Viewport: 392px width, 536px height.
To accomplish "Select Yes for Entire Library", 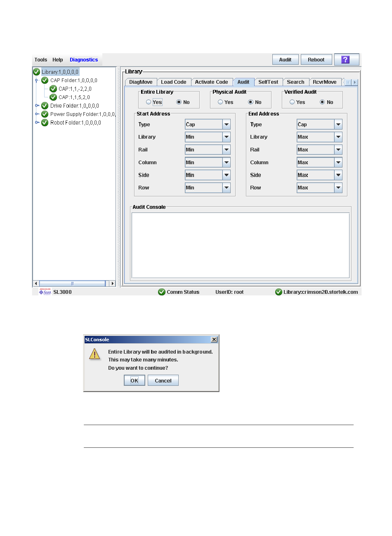I will [x=149, y=102].
